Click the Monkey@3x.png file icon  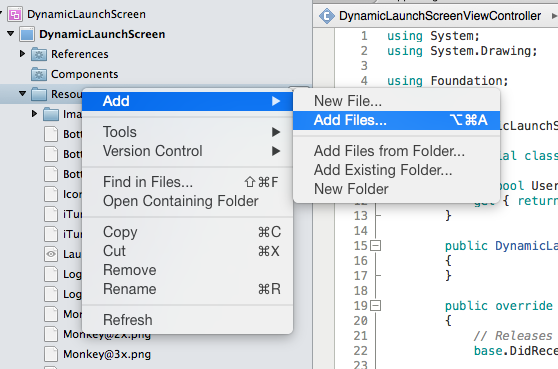[x=51, y=354]
